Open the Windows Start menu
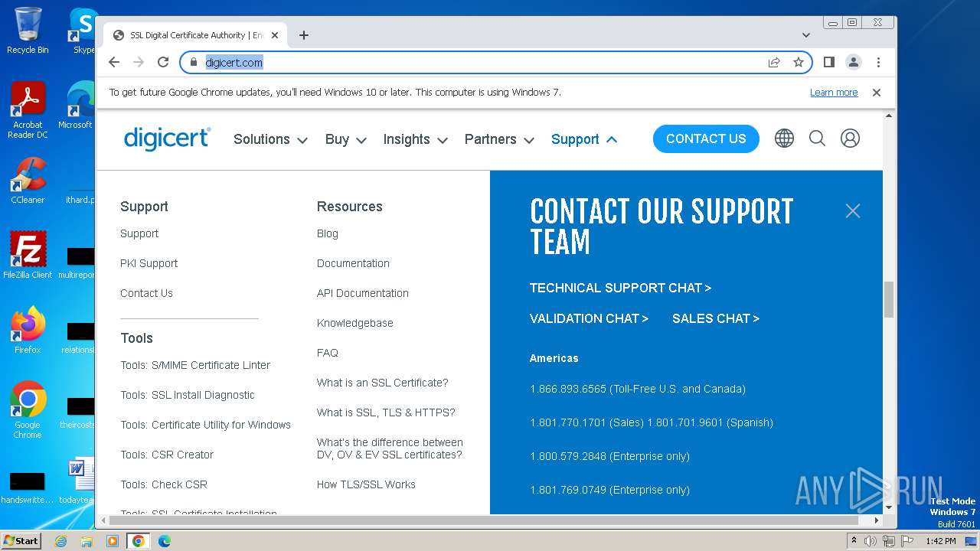 [21, 541]
